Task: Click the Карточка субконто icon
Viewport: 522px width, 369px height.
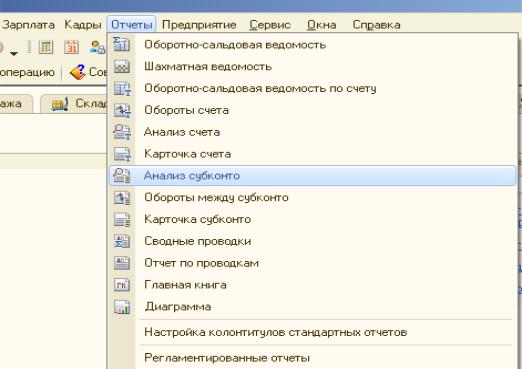Action: pos(122,219)
